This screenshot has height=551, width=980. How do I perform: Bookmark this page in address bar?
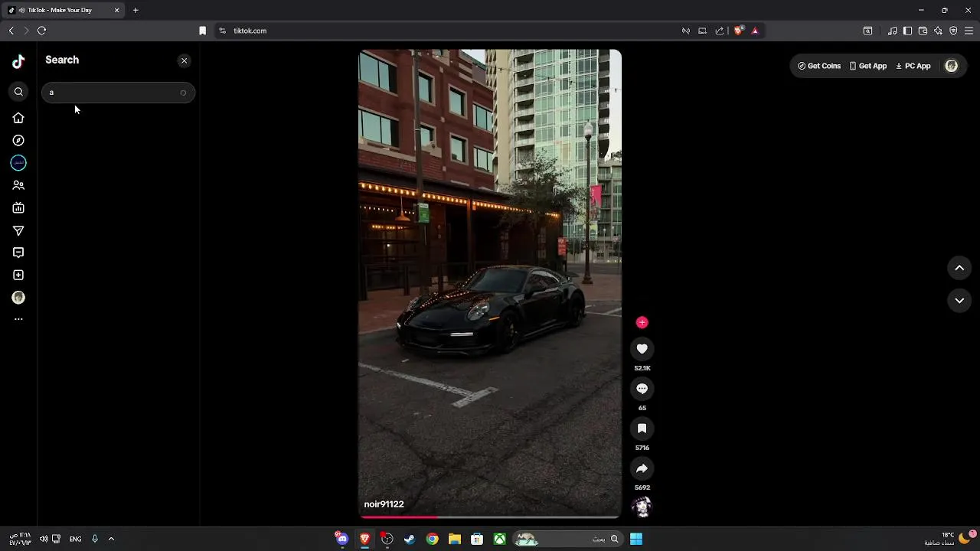pos(202,31)
